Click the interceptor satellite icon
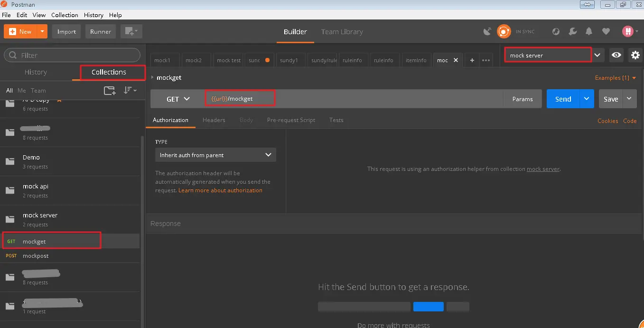Image resolution: width=644 pixels, height=328 pixels. point(487,32)
